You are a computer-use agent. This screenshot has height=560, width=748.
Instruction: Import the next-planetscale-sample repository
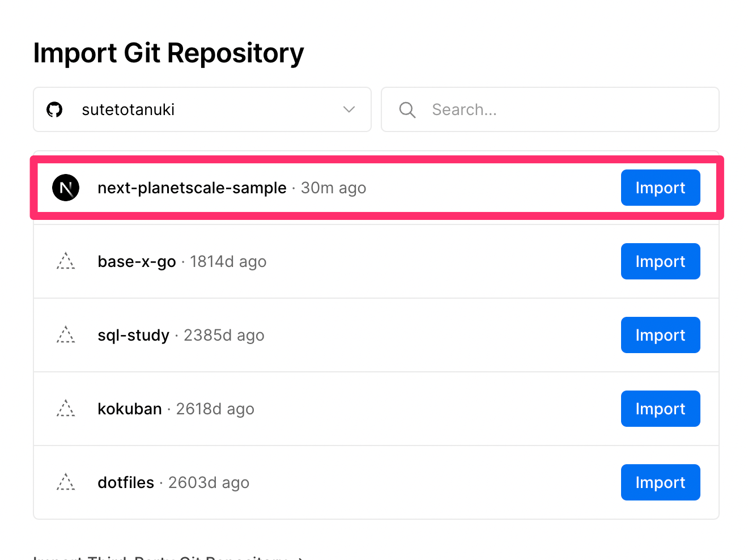660,188
